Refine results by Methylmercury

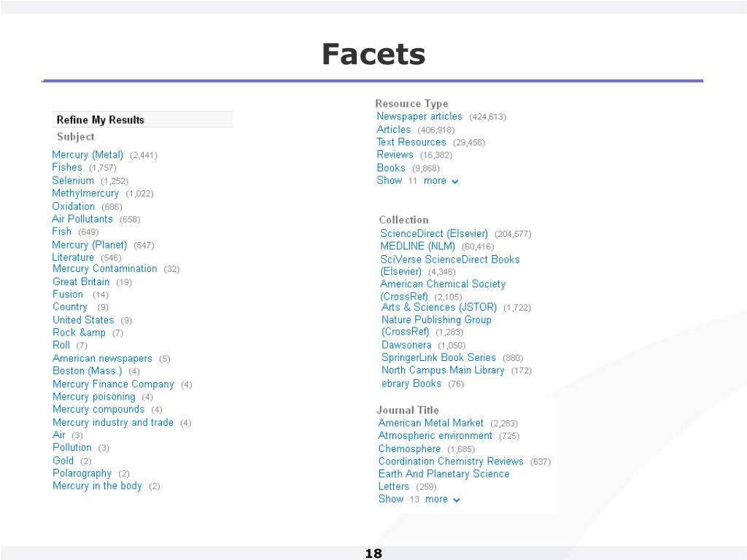pos(85,193)
